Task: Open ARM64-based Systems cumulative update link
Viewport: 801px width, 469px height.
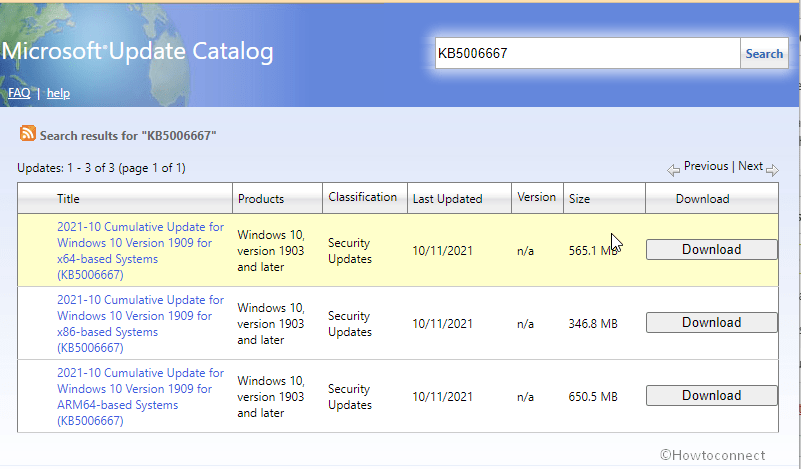Action: point(140,396)
